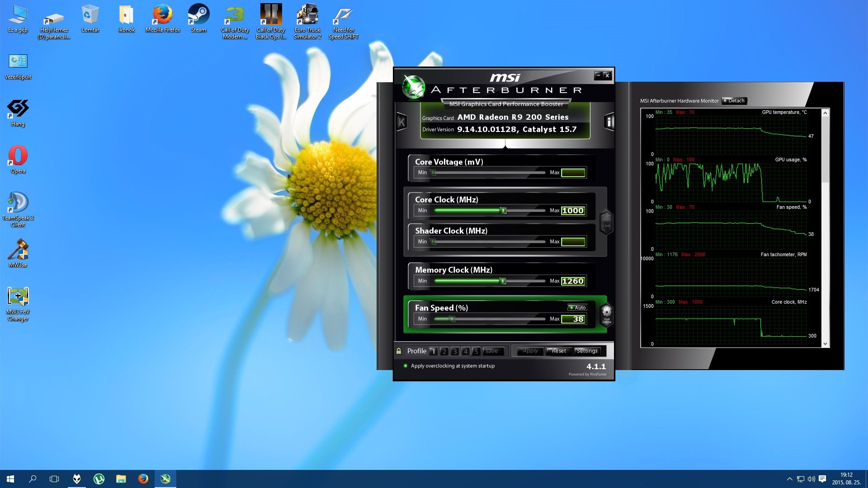The height and width of the screenshot is (488, 868).
Task: Select profile slot 5
Action: click(476, 351)
